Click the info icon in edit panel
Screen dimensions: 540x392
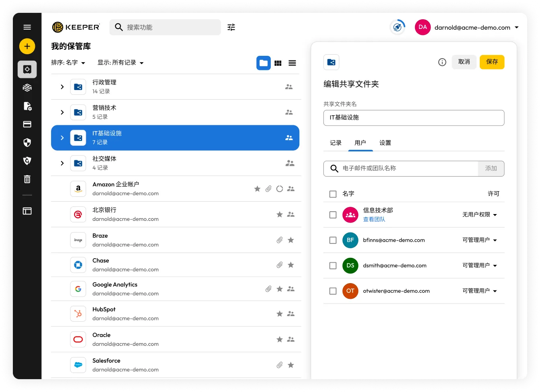point(442,62)
